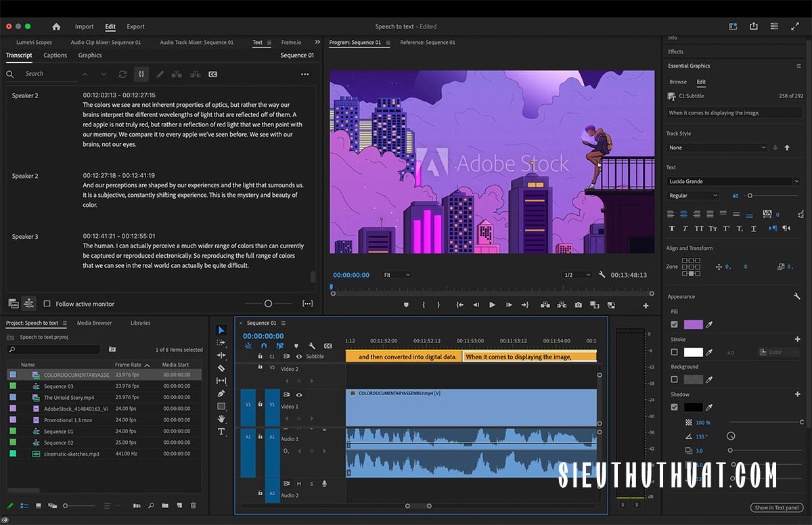Select the Track Select Forward tool
The image size is (812, 525).
pos(221,342)
